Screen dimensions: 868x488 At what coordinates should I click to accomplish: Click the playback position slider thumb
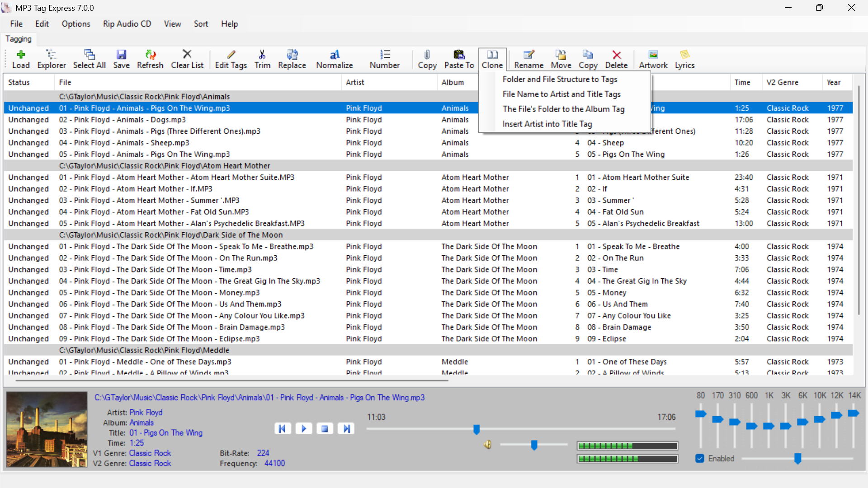coord(476,429)
